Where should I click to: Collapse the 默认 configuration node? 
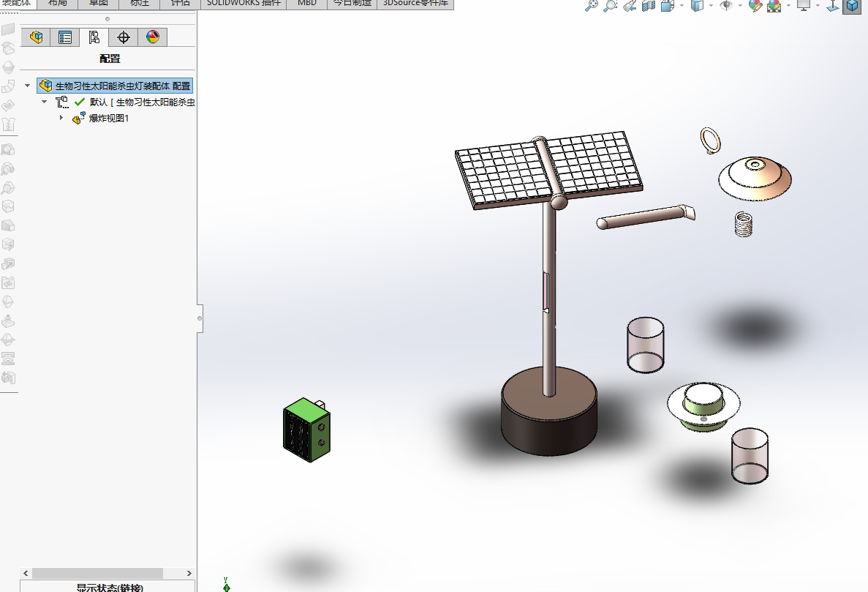(x=45, y=102)
